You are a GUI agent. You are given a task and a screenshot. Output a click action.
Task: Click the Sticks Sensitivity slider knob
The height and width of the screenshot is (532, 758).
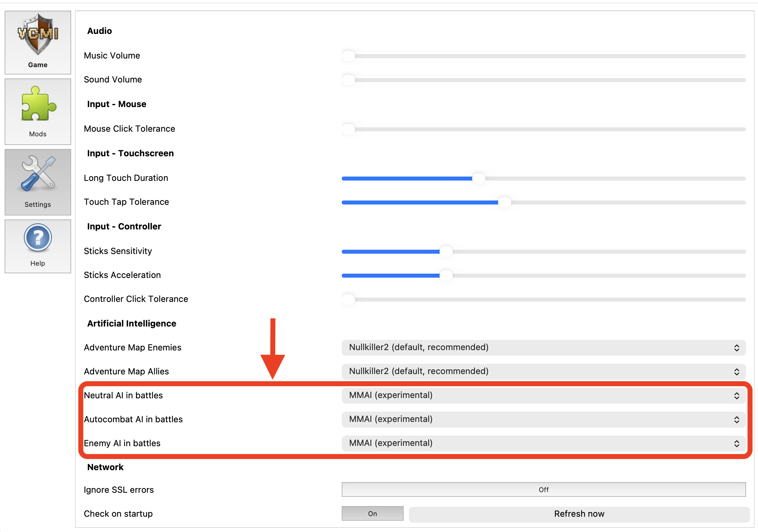[446, 252]
